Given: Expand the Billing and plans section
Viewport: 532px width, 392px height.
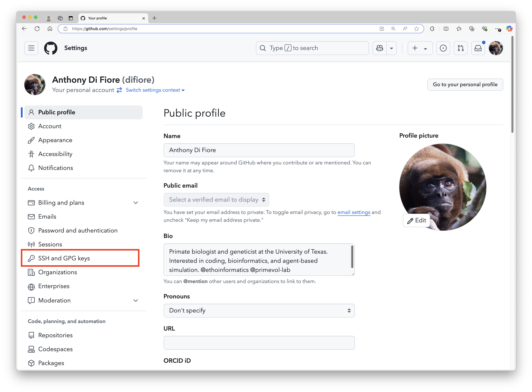Looking at the screenshot, I should 136,203.
